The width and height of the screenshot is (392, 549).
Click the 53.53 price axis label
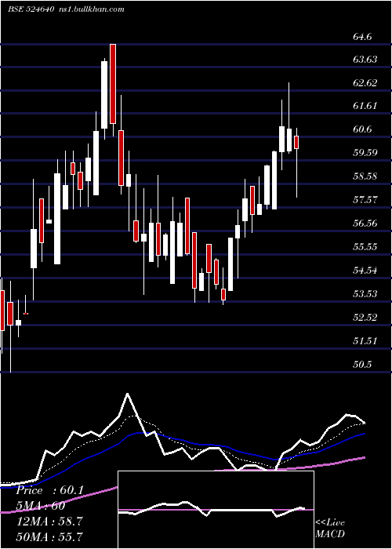(x=365, y=293)
